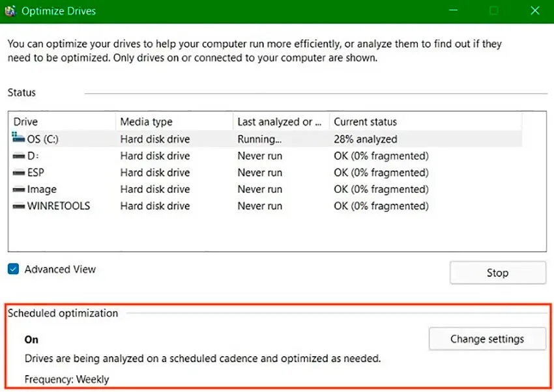Image resolution: width=554 pixels, height=392 pixels.
Task: Click the Optimize Drives title bar app icon
Action: point(10,11)
